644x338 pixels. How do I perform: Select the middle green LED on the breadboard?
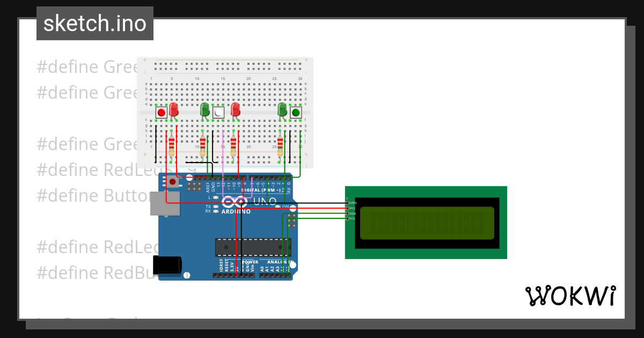205,110
